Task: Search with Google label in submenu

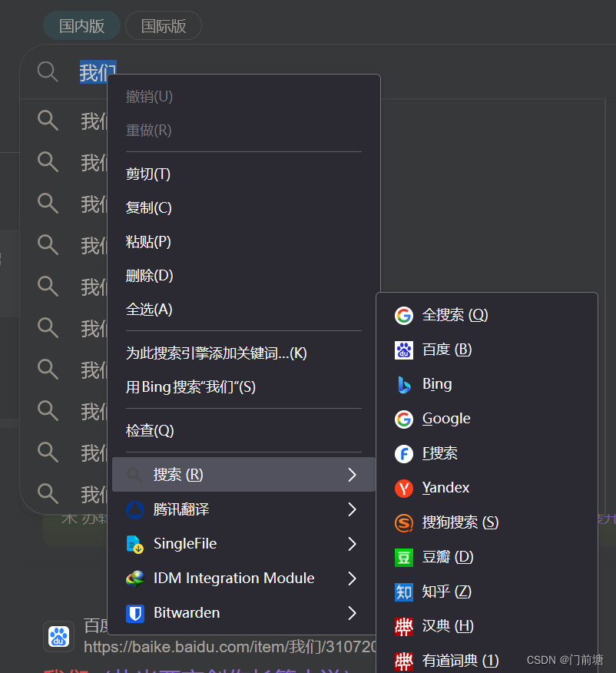Action: coord(446,419)
